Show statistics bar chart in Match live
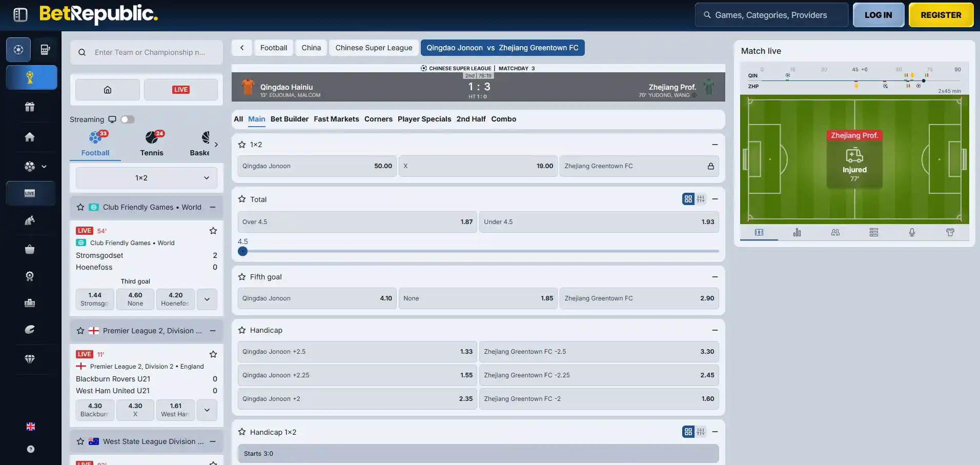Viewport: 980px width, 465px height. tap(797, 232)
